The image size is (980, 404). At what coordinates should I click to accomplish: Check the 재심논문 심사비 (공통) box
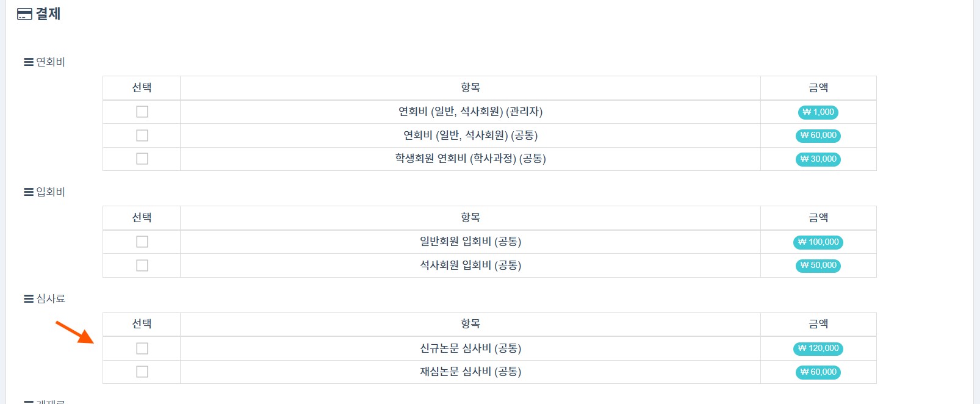click(x=142, y=372)
